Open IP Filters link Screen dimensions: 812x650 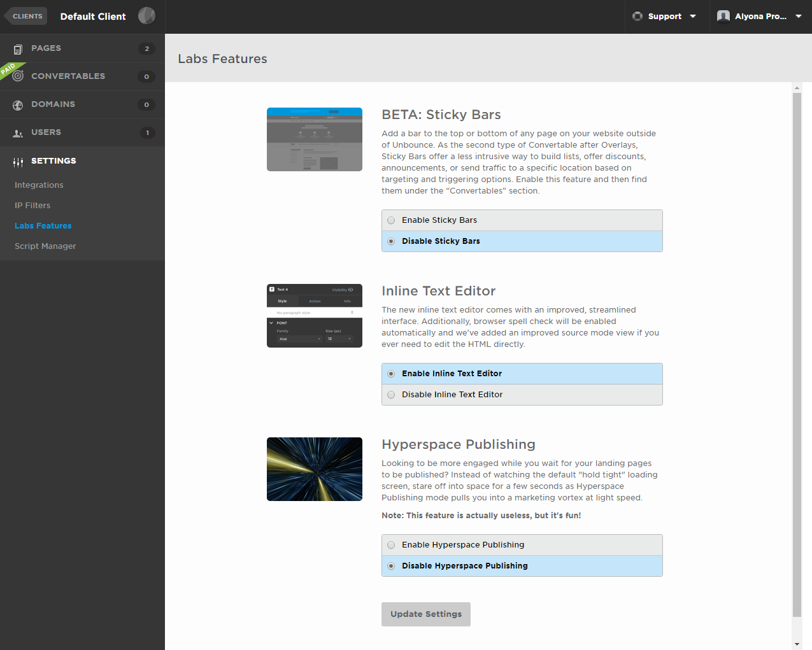[x=32, y=206]
